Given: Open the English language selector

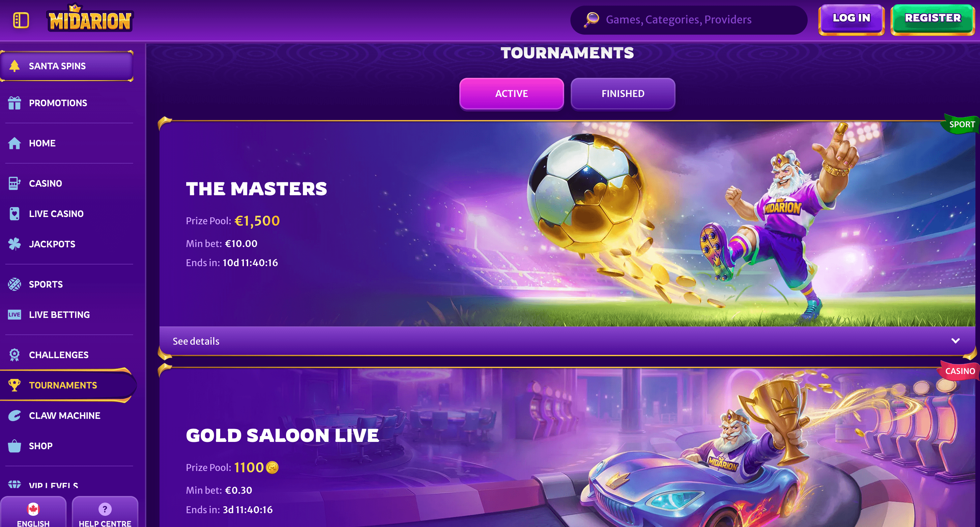Looking at the screenshot, I should pyautogui.click(x=34, y=512).
